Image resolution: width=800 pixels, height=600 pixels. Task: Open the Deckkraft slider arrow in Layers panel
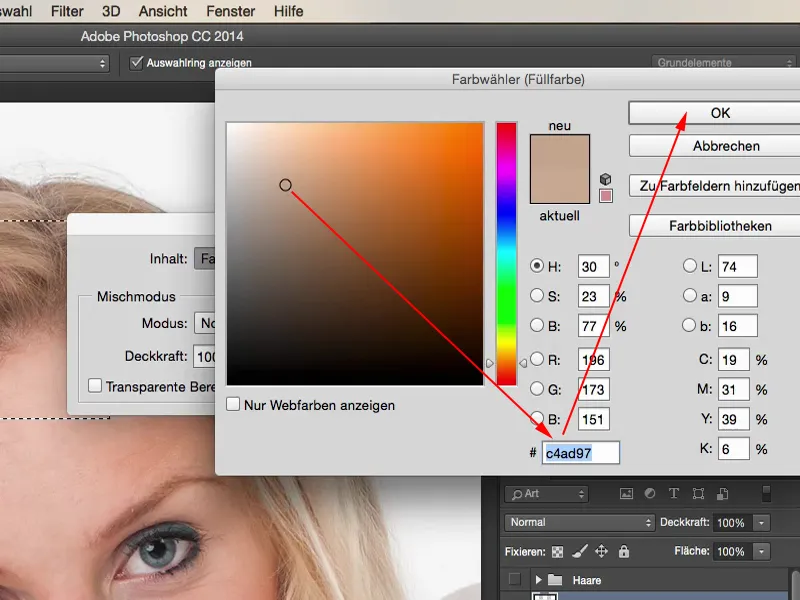tap(762, 523)
